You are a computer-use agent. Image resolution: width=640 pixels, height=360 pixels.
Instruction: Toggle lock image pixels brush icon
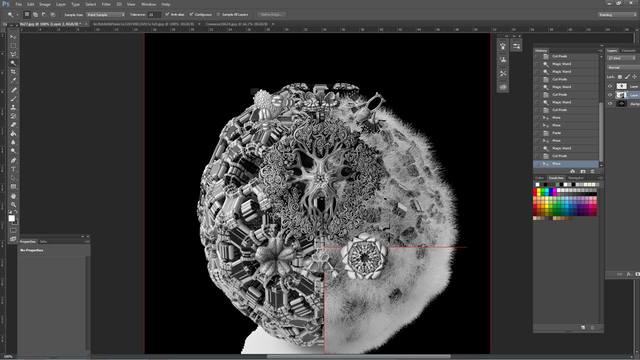coord(627,77)
